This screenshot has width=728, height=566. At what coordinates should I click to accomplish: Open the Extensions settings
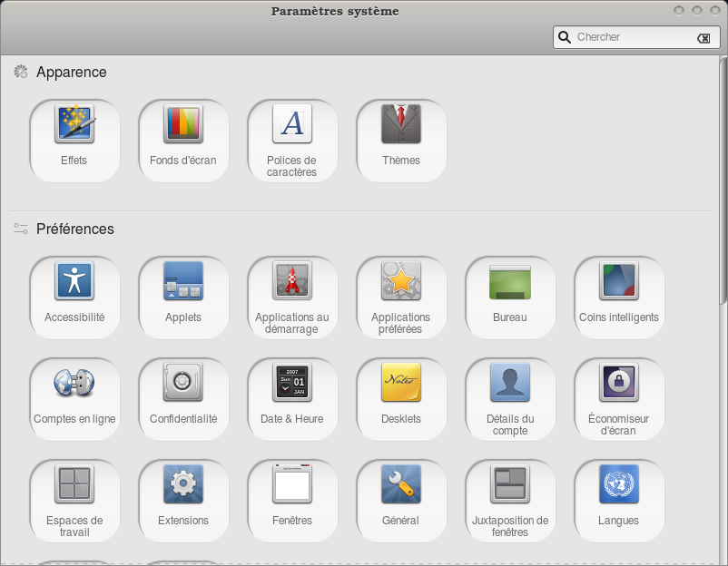(x=183, y=501)
